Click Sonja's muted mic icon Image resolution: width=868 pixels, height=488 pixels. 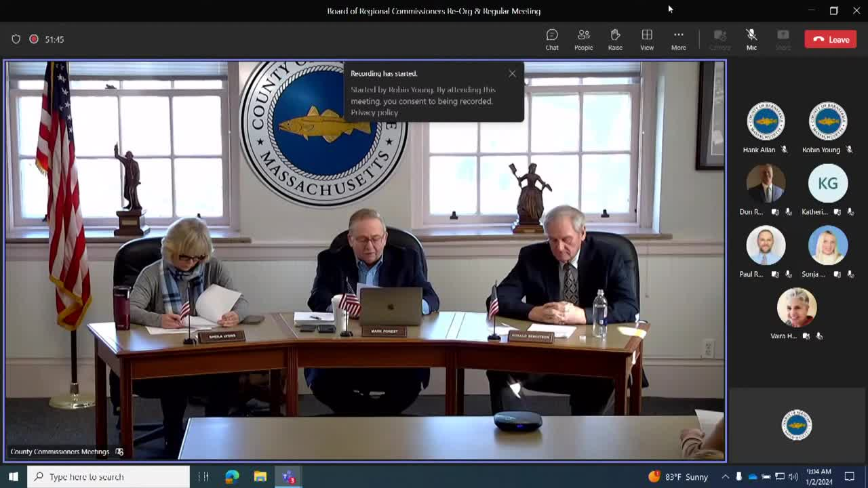pyautogui.click(x=850, y=274)
